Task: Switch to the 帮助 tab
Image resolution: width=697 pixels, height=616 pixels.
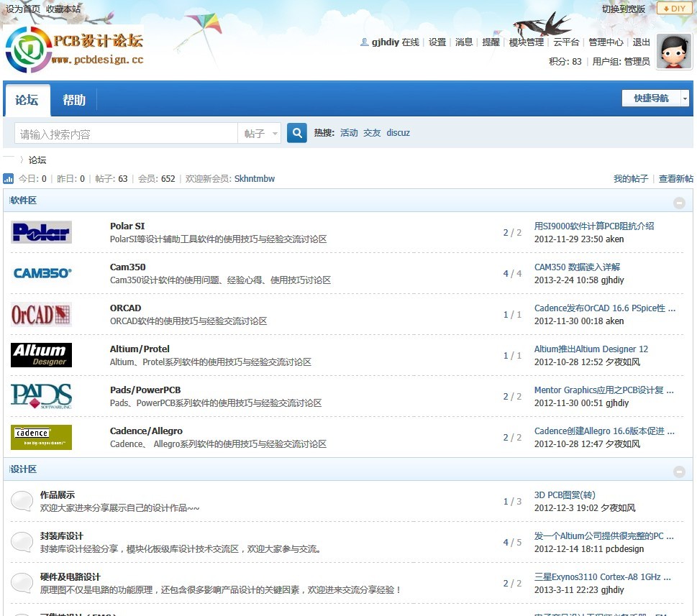Action: coord(74,100)
